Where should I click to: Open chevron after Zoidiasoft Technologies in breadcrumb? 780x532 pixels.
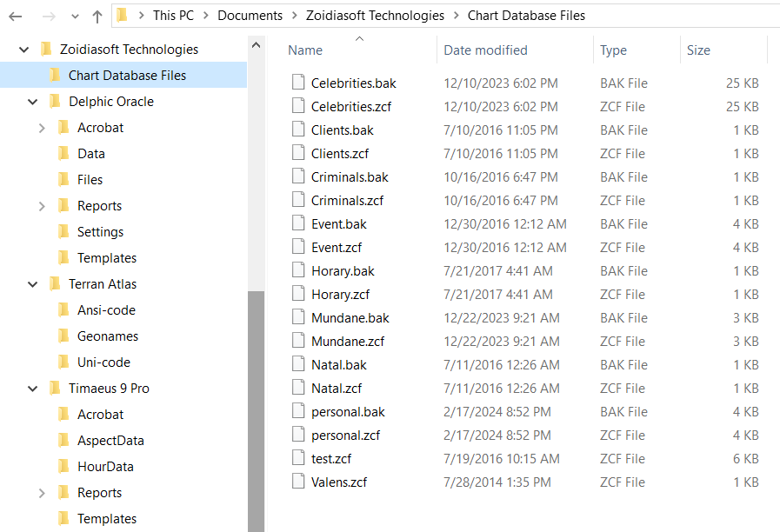pyautogui.click(x=457, y=16)
